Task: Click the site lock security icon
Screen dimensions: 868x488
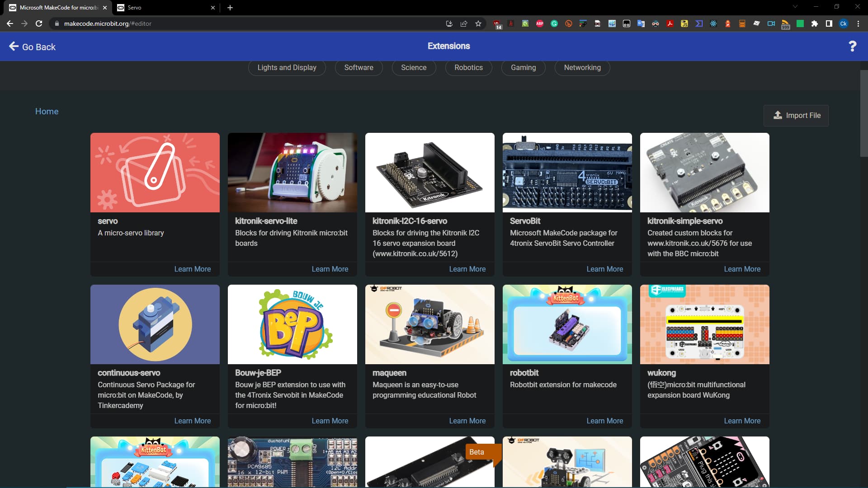Action: click(x=57, y=23)
